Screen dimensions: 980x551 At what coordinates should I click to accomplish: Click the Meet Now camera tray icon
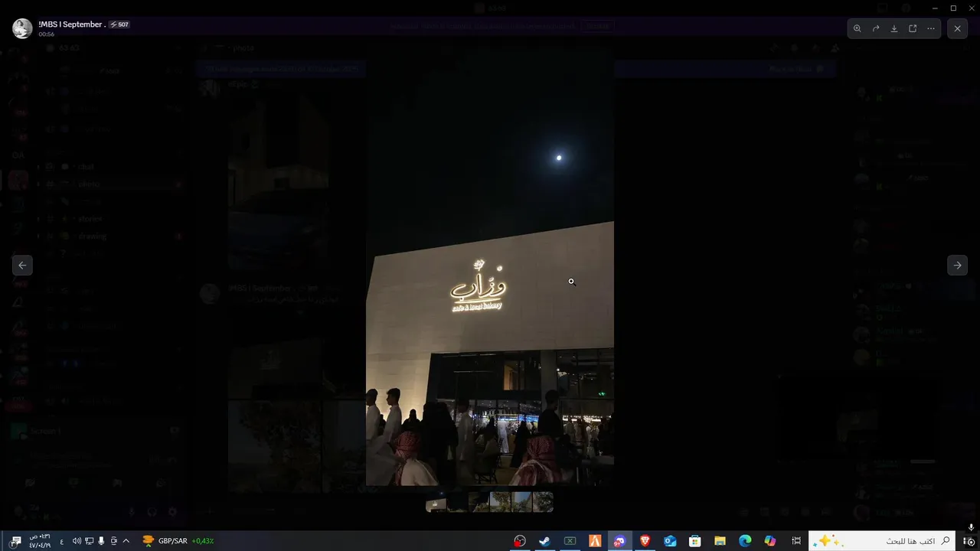pyautogui.click(x=114, y=541)
